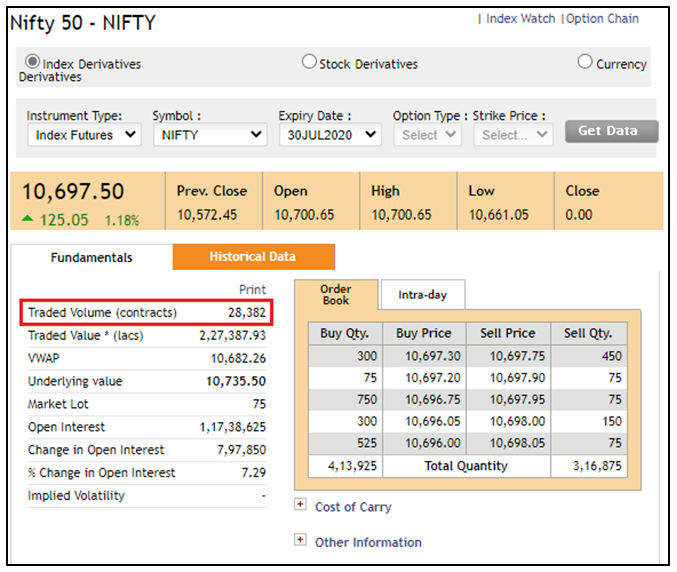Switch to the Historical Data tab
The width and height of the screenshot is (677, 572).
point(253,256)
